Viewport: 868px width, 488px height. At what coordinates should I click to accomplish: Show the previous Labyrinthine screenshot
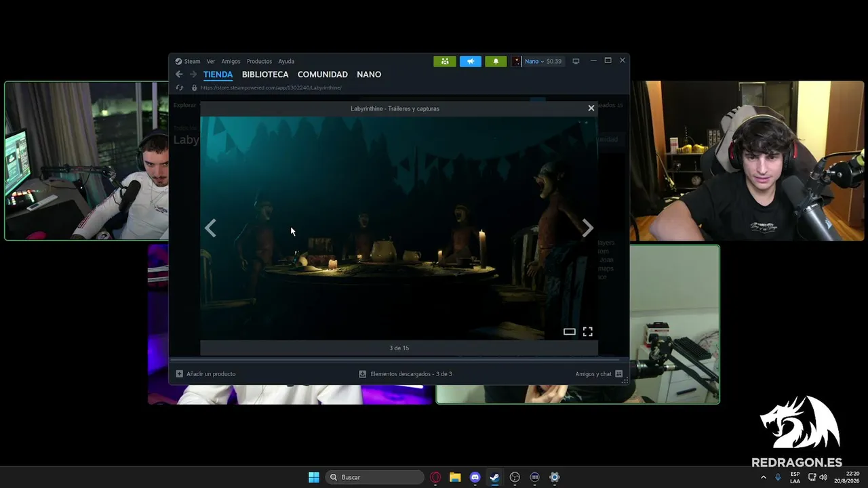(211, 228)
